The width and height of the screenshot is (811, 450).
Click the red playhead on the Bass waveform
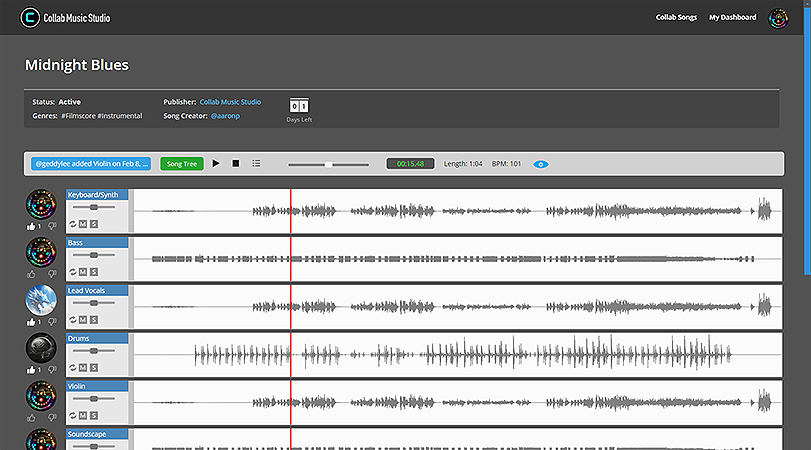point(291,259)
